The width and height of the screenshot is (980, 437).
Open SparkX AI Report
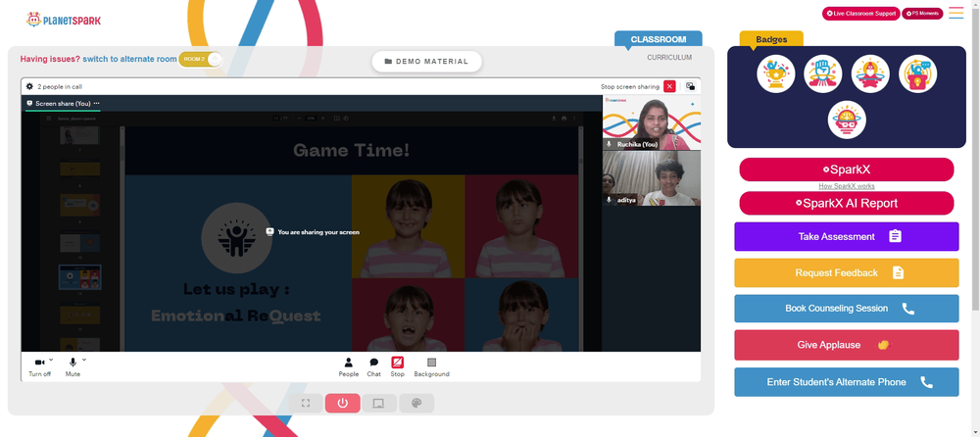(x=847, y=203)
